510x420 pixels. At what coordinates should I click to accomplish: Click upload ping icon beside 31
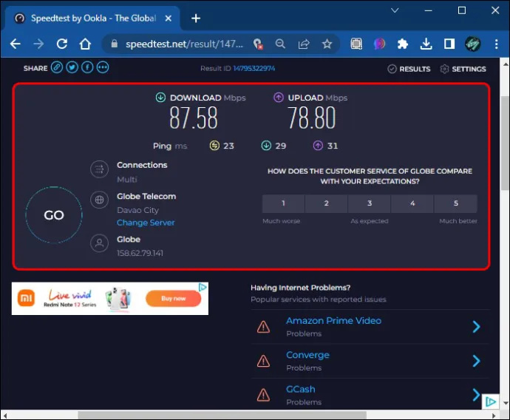[x=318, y=146]
